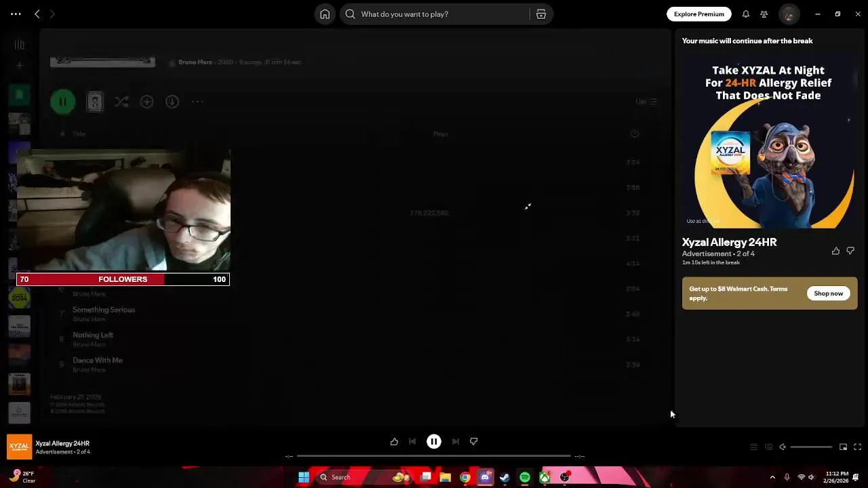Open the List view options
The width and height of the screenshot is (868, 488).
click(646, 102)
